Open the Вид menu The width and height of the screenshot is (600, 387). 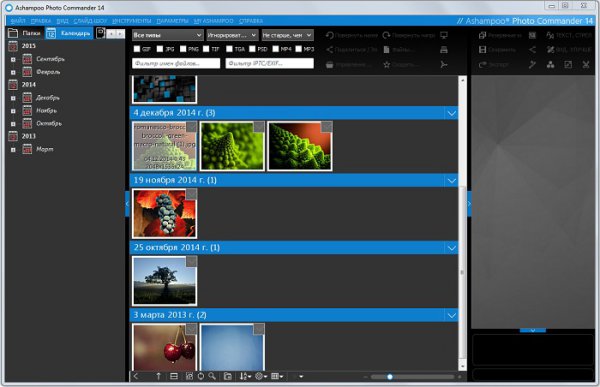(62, 21)
